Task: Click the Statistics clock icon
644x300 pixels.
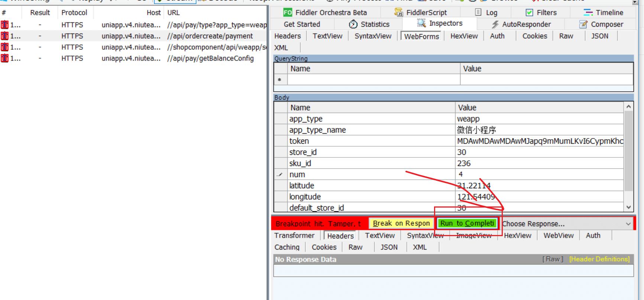Action: (x=353, y=25)
